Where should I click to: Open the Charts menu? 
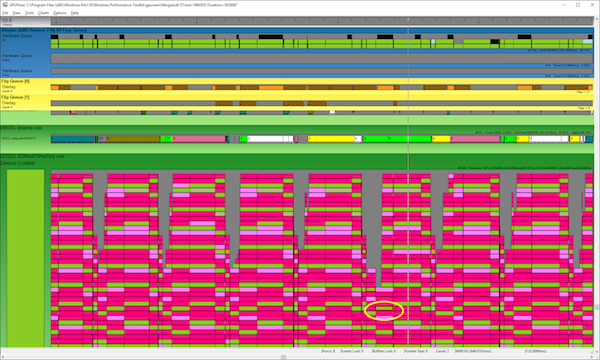43,13
